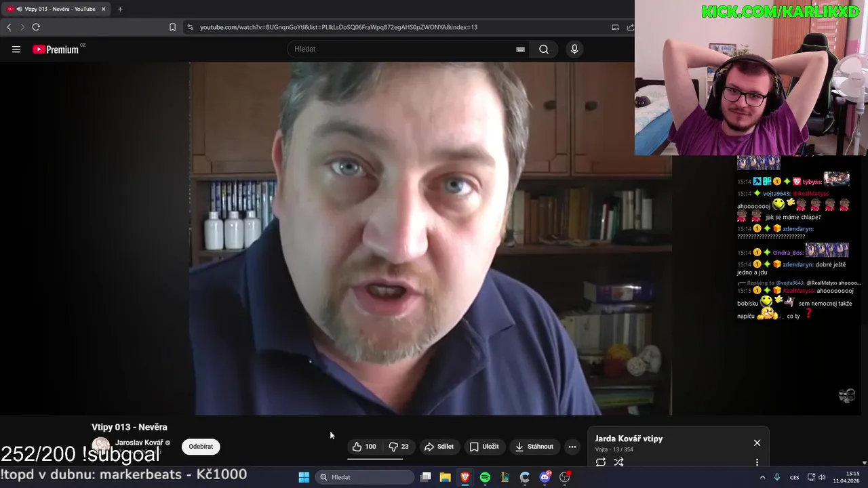Click chat username zdendaryn with question marks
This screenshot has height=488, width=868.
[x=798, y=229]
